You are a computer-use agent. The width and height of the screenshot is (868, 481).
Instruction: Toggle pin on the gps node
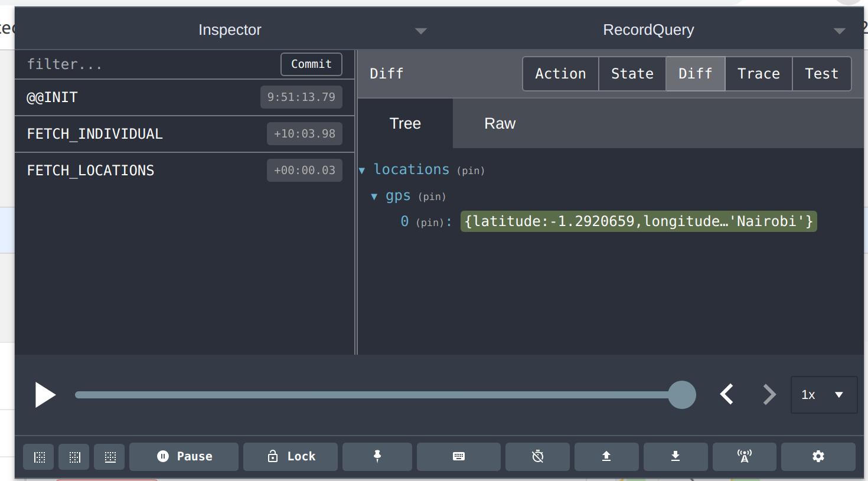pos(432,196)
